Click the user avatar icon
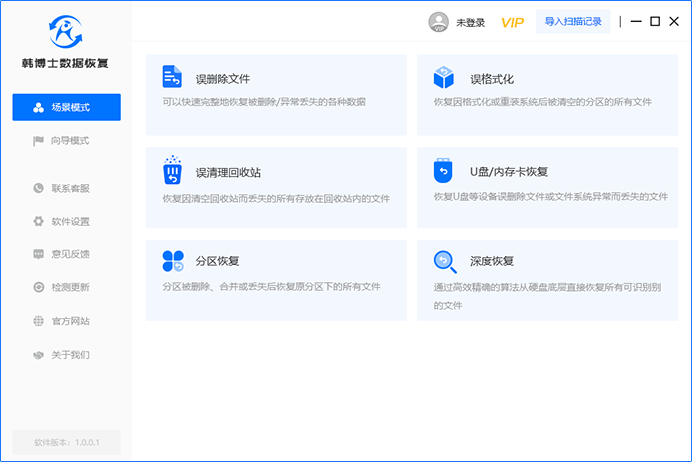Image resolution: width=692 pixels, height=462 pixels. (439, 22)
